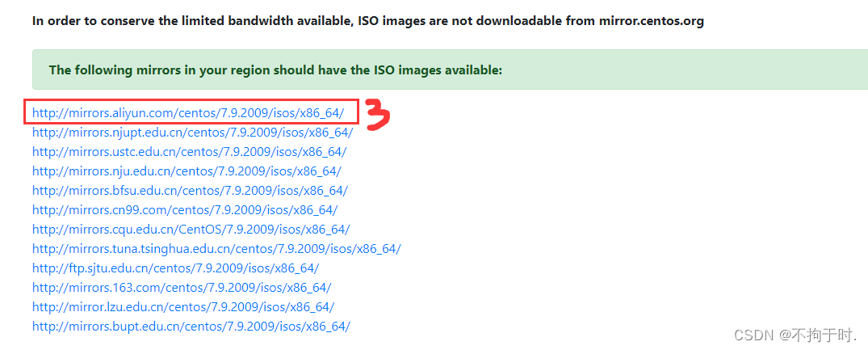Click the red rectangle around the aliyun link
The height and width of the screenshot is (350, 868).
(191, 112)
